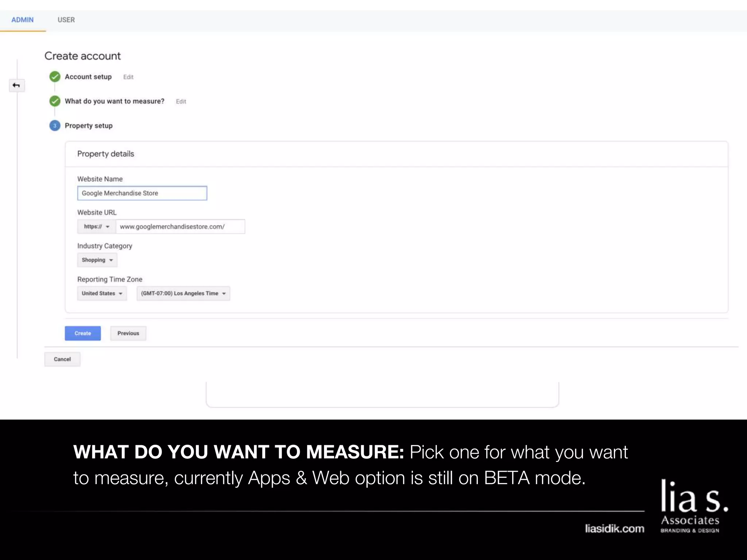
Task: Open the United States country dropdown
Action: (102, 293)
